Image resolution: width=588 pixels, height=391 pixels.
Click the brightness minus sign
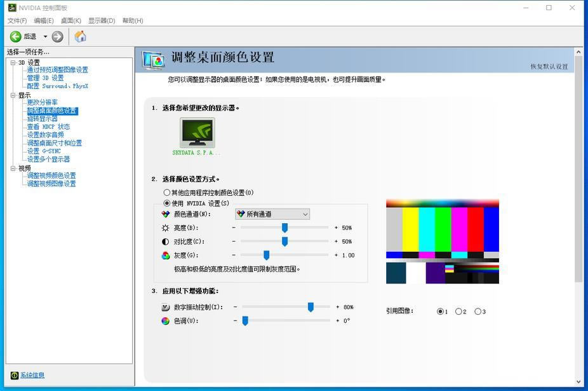tap(234, 228)
